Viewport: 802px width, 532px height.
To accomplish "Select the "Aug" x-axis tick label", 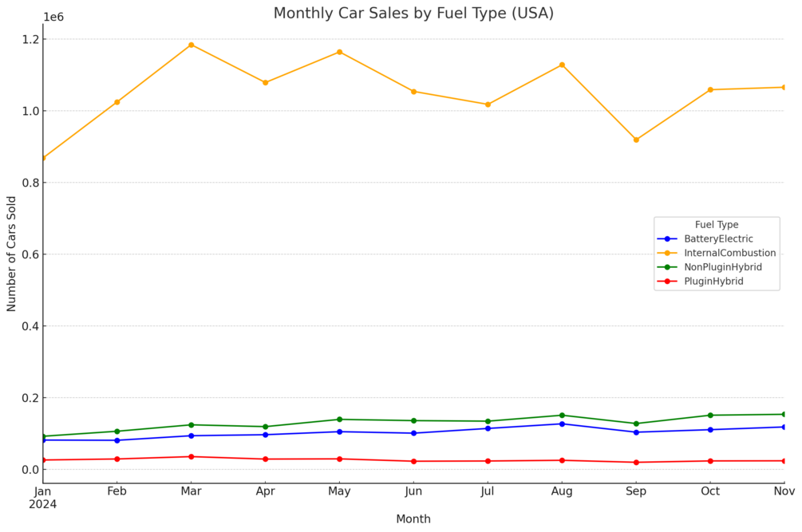I will tap(562, 491).
